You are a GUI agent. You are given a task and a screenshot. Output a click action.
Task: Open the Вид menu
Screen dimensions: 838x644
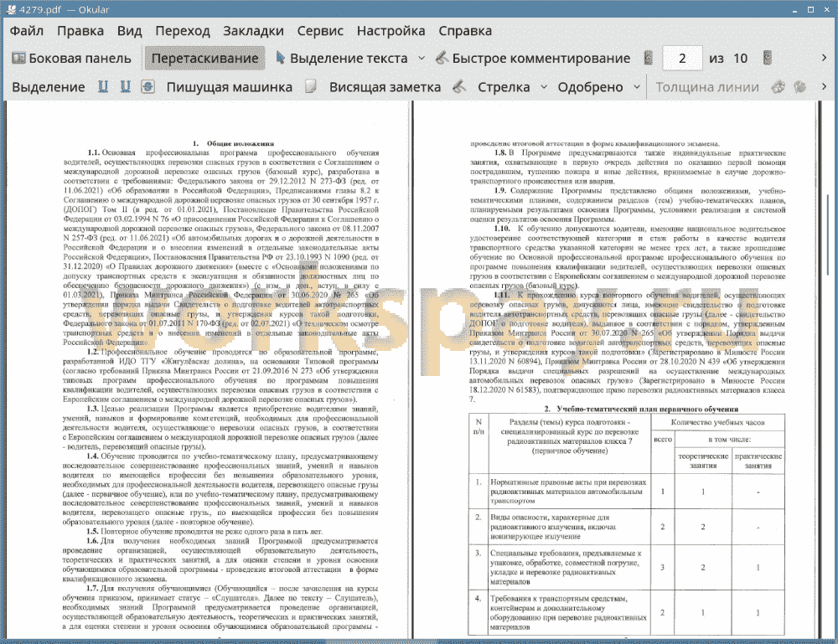[129, 30]
